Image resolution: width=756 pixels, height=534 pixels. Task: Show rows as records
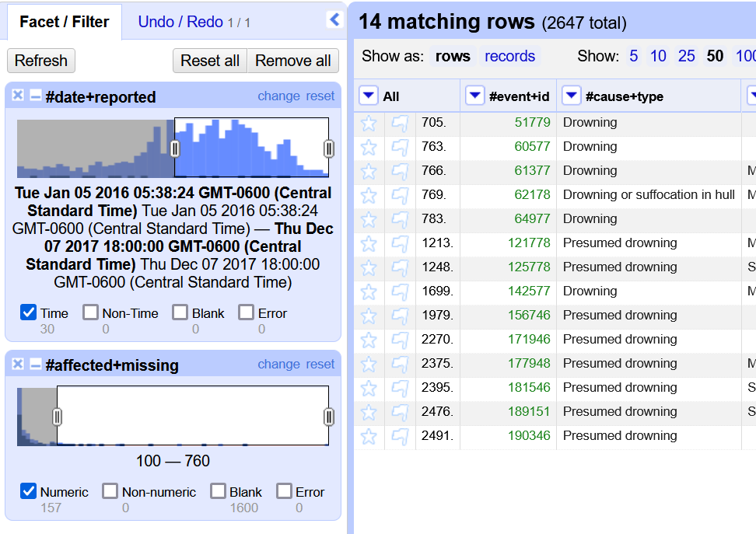tap(509, 56)
